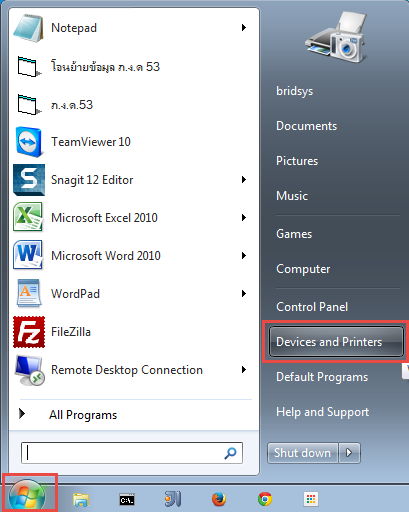Select Devices and Printers
Image resolution: width=409 pixels, height=512 pixels.
[336, 342]
